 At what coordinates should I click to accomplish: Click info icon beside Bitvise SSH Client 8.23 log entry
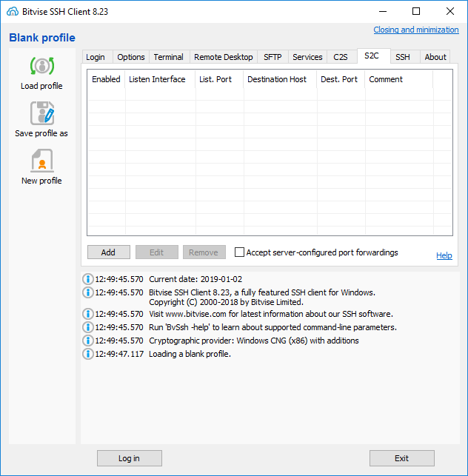click(88, 292)
